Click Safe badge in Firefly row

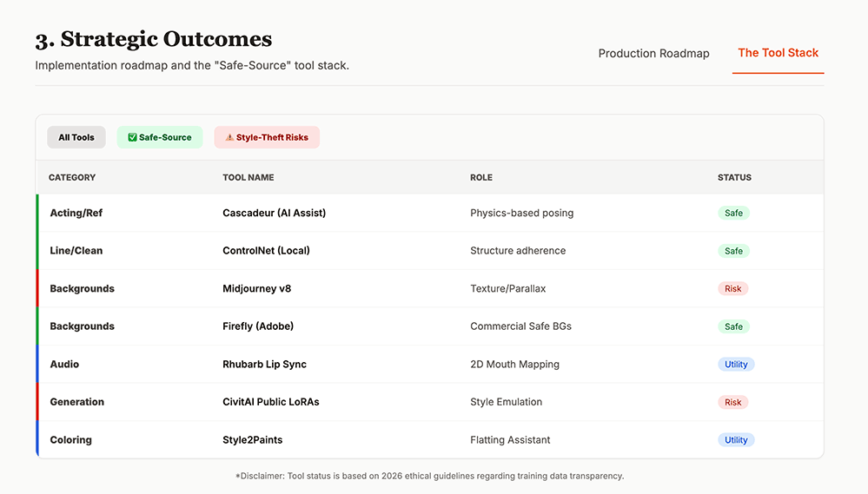(733, 327)
